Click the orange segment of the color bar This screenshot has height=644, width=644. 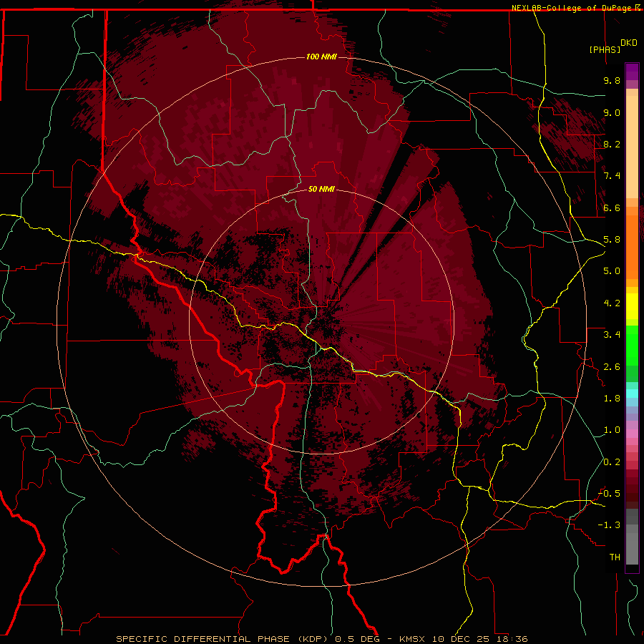point(632,246)
